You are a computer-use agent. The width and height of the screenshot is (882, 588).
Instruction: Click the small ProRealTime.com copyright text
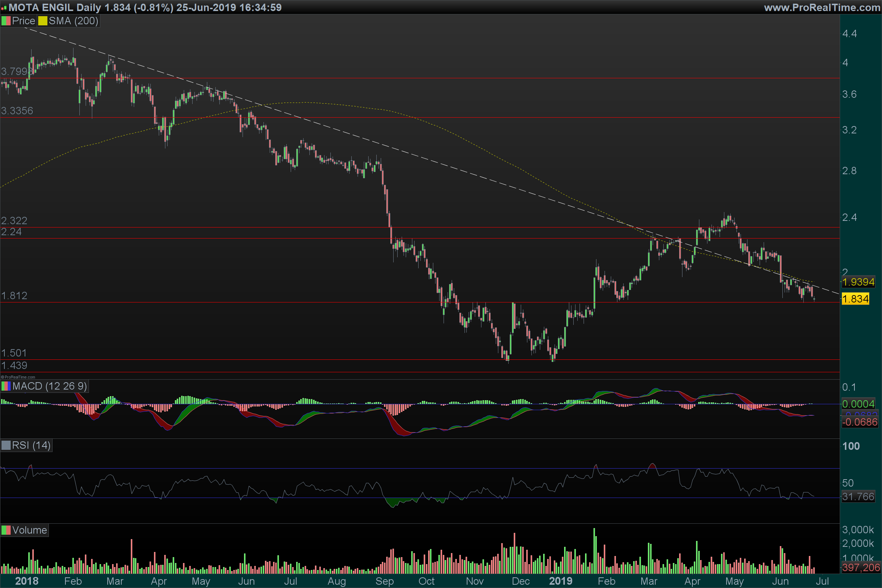click(x=18, y=377)
